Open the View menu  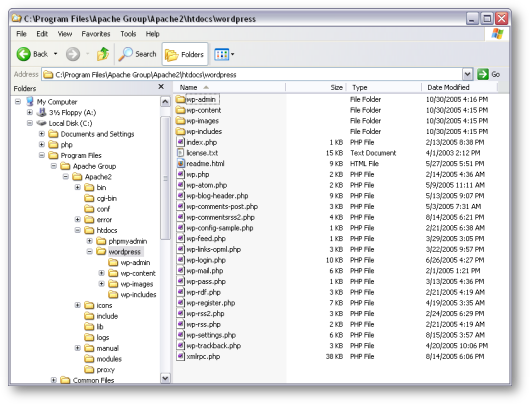(65, 34)
